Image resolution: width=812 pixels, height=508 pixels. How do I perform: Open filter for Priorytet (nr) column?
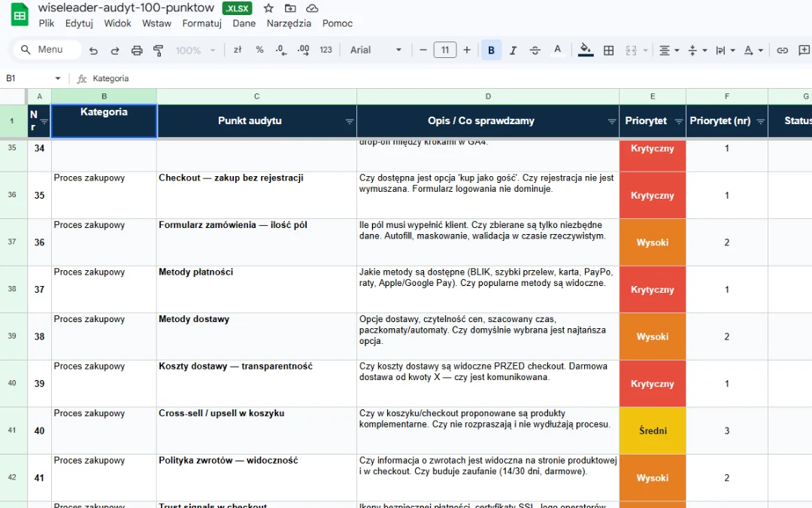(x=761, y=121)
